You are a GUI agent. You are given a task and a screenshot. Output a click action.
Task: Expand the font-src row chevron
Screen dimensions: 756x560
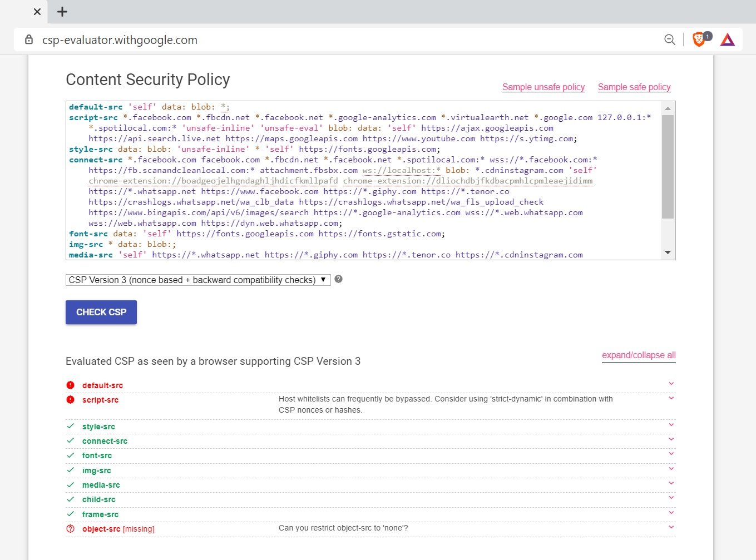click(671, 454)
